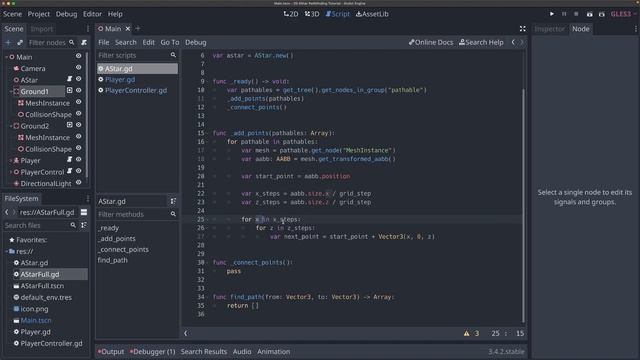Hide the Ground1 node

click(x=78, y=90)
